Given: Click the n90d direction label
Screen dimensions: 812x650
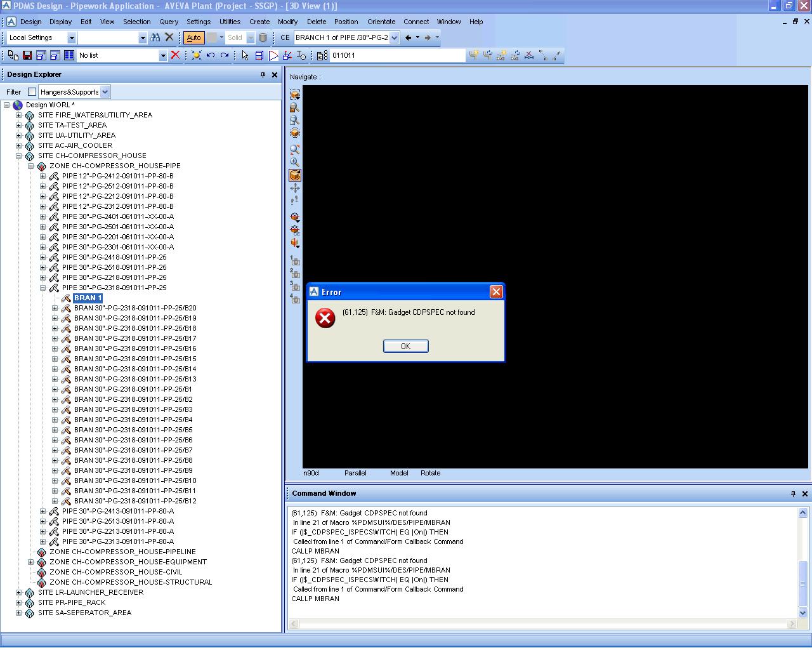Looking at the screenshot, I should [311, 473].
